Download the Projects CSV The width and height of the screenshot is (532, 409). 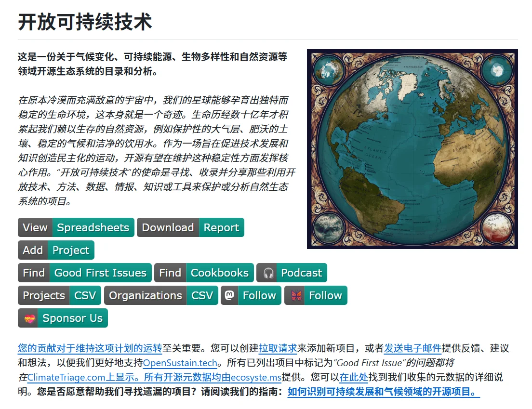click(x=59, y=295)
